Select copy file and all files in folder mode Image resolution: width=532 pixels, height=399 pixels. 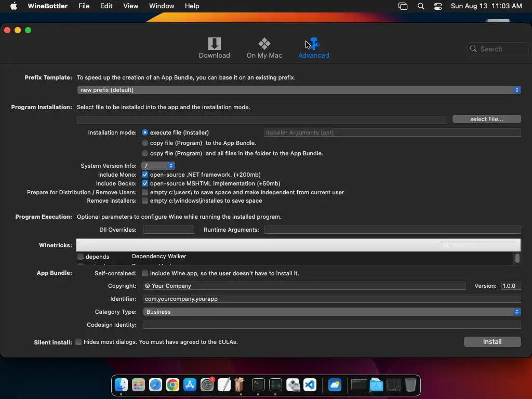(x=145, y=153)
